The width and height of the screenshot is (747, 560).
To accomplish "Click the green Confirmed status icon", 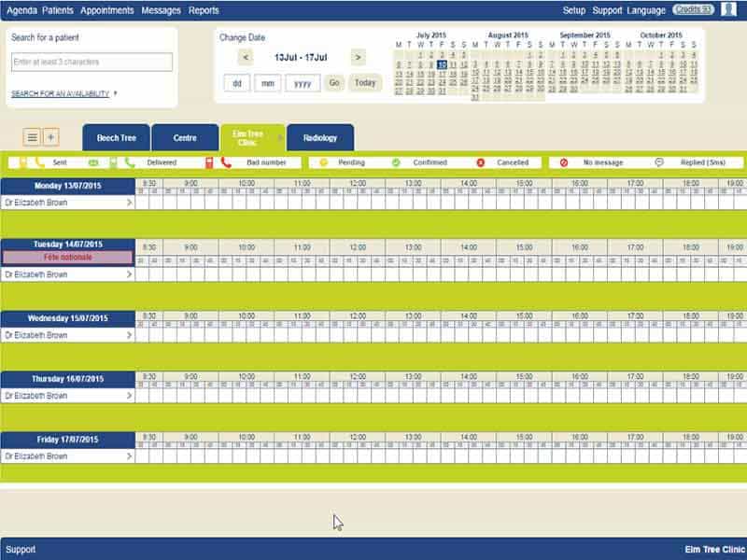I will pyautogui.click(x=396, y=162).
